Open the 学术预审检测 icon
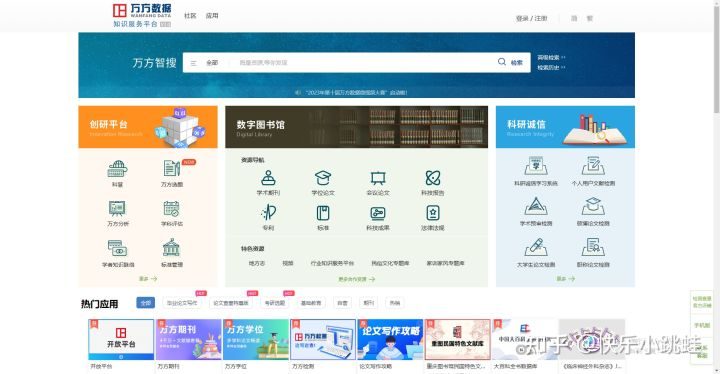720x374 pixels. [x=536, y=206]
